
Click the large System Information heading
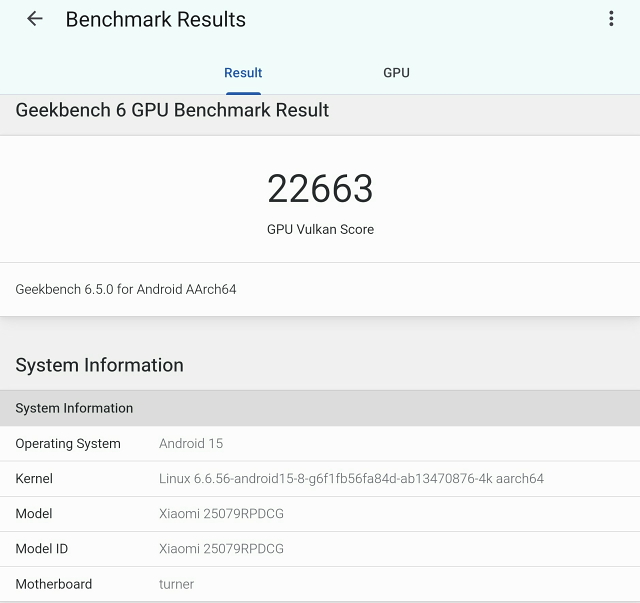click(x=99, y=365)
